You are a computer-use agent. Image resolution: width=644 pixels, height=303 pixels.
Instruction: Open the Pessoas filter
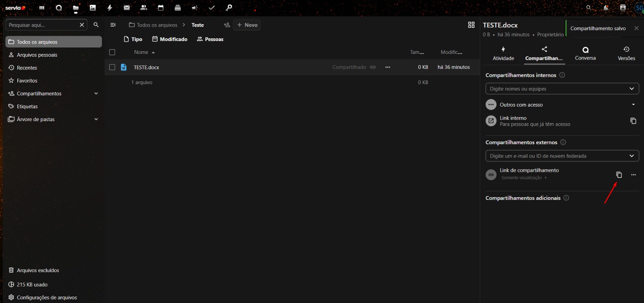(x=210, y=39)
